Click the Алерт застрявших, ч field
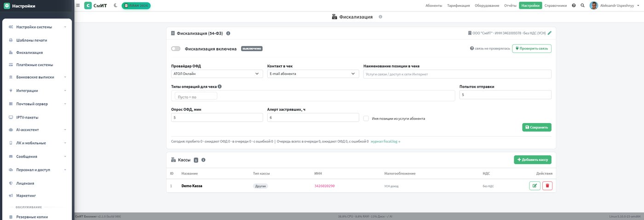Screen dimensions: 644x220 click(313, 118)
